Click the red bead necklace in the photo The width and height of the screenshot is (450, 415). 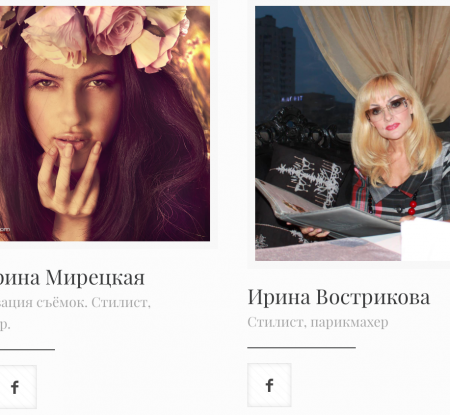(x=413, y=205)
